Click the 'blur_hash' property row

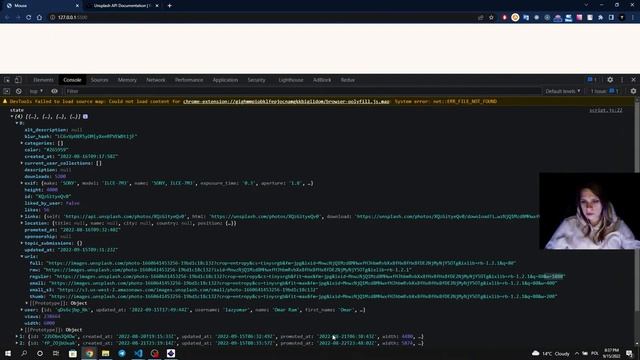[x=81, y=137]
